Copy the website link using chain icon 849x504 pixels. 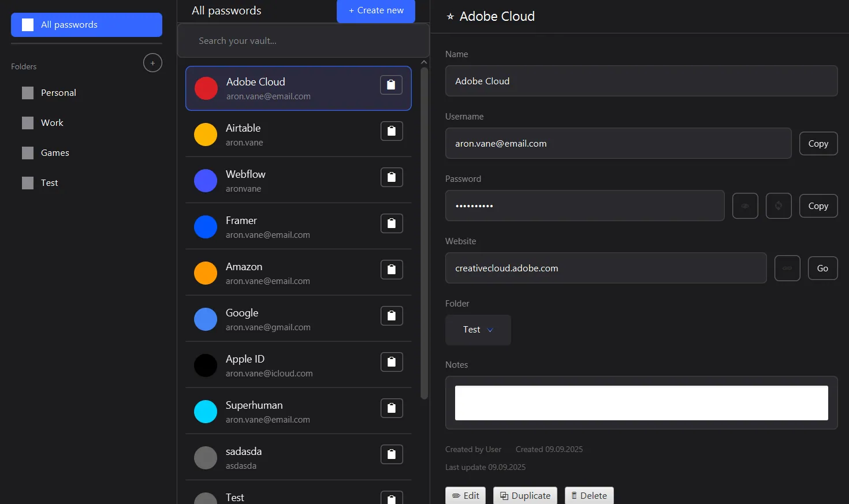pyautogui.click(x=787, y=268)
